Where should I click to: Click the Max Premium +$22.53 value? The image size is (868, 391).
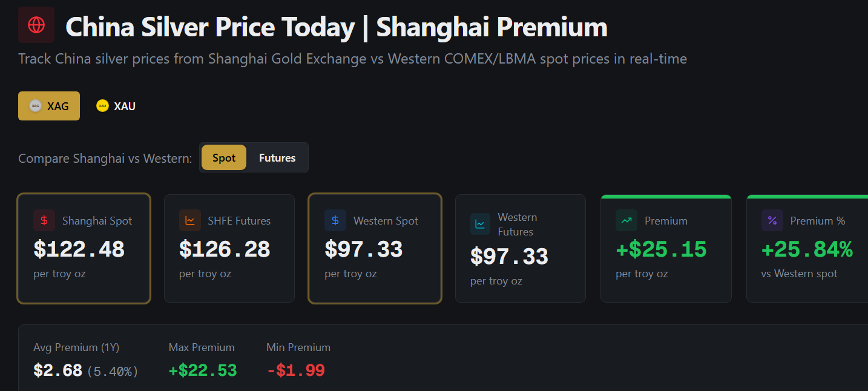(203, 370)
